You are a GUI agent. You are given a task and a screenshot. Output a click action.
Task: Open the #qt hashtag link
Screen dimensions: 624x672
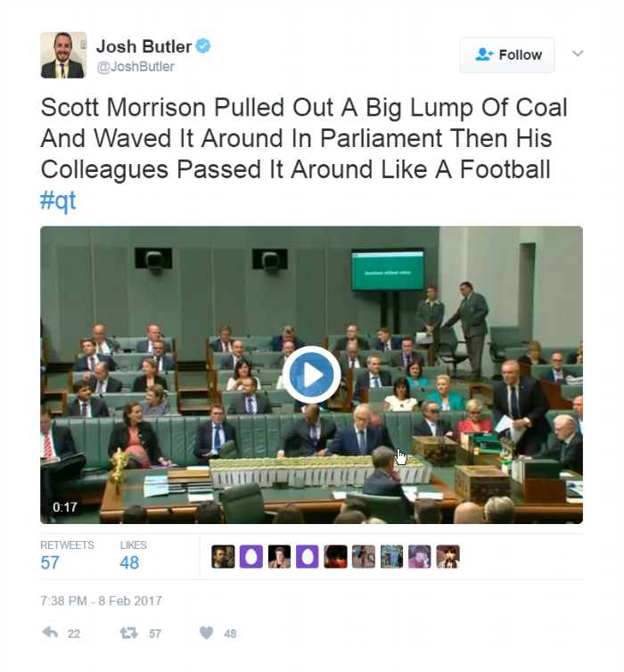(58, 201)
